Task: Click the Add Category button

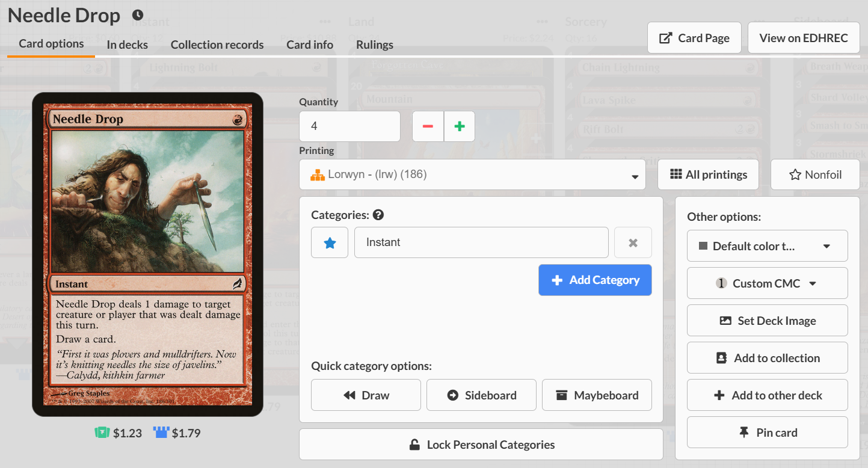Action: pyautogui.click(x=595, y=280)
